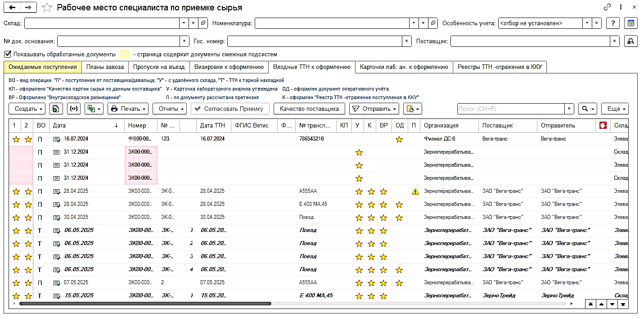Open the Еще menu

(615, 109)
